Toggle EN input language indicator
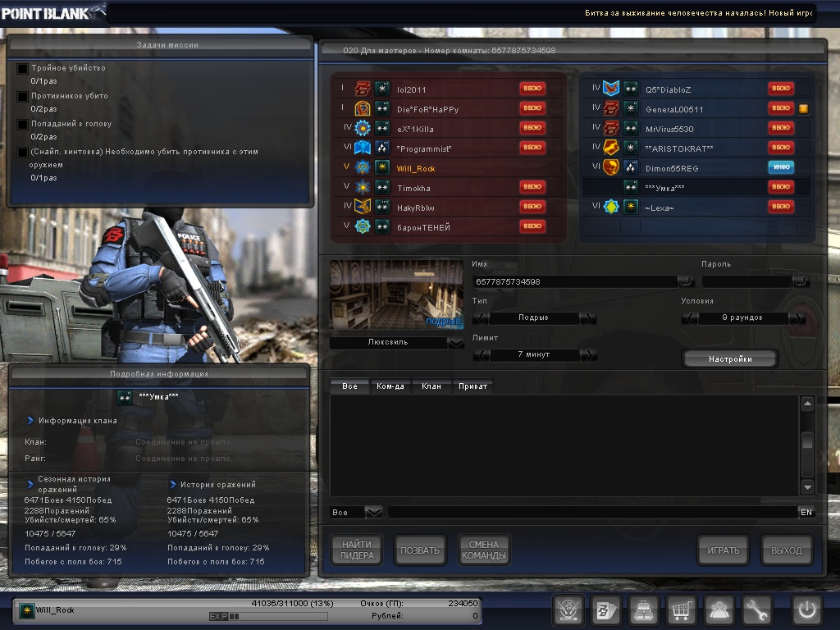This screenshot has width=840, height=630. (806, 513)
